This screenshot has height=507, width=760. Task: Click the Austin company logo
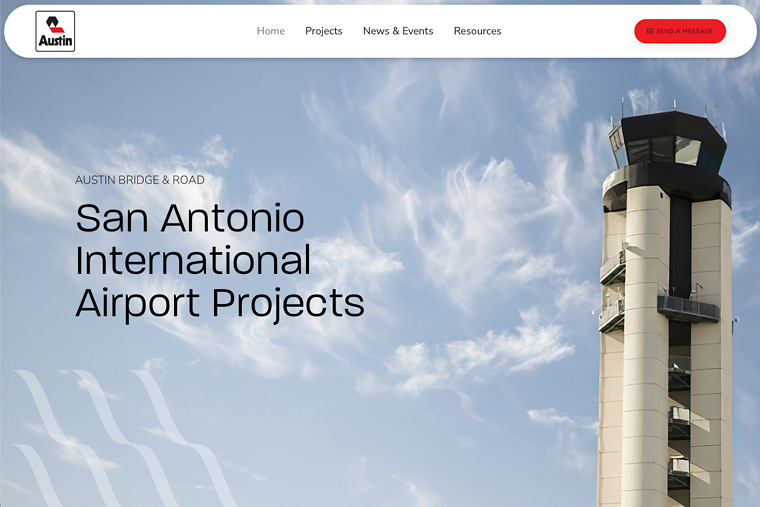[55, 31]
